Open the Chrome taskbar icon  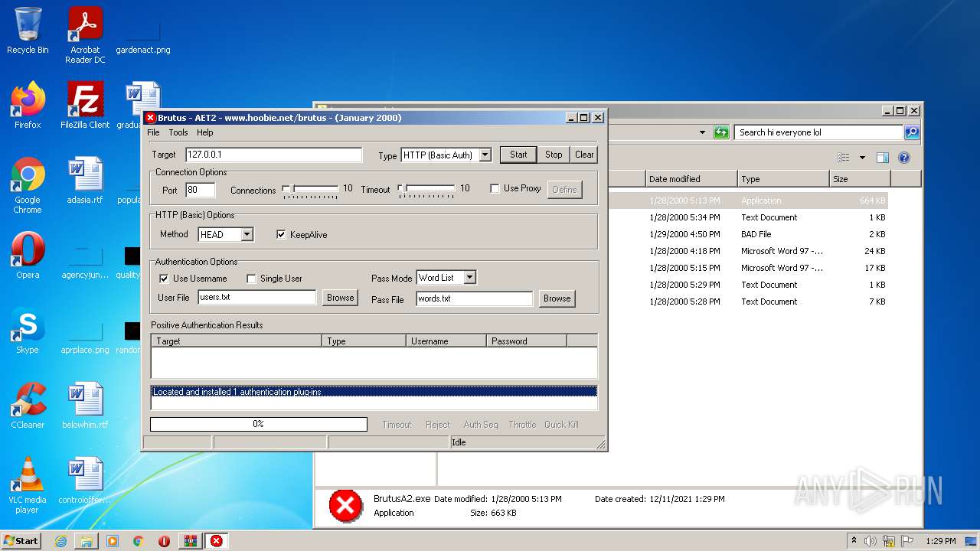[139, 541]
